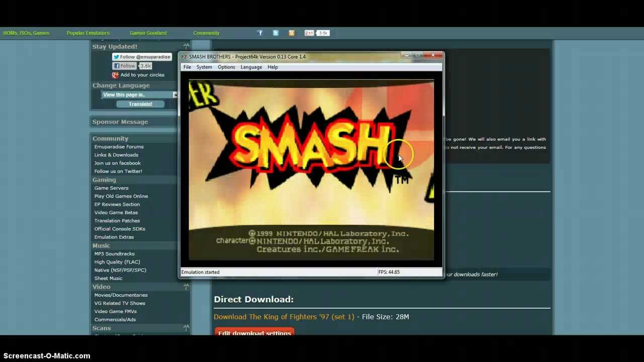Click the 3.5k Google+ count in header

323,33
